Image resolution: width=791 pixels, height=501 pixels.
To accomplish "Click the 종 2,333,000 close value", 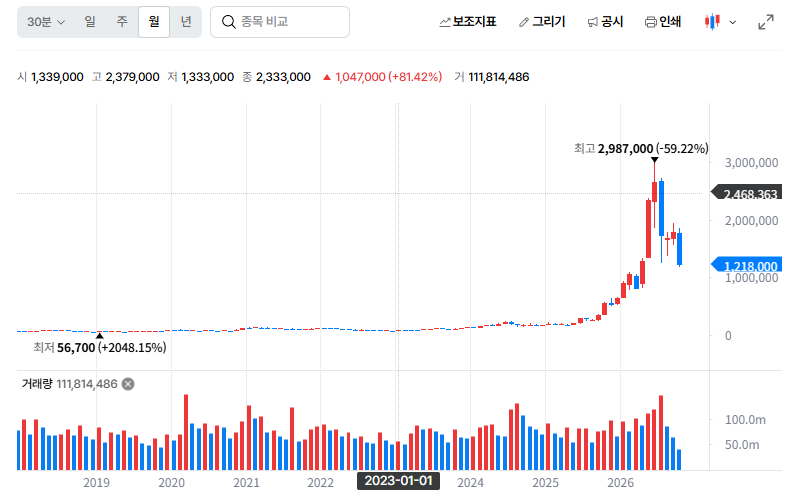I will pos(276,77).
